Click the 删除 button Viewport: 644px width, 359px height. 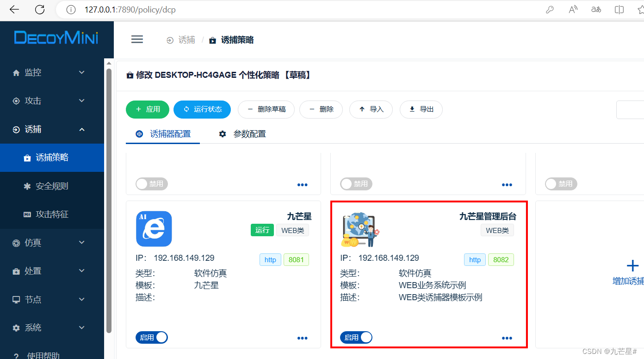point(321,109)
